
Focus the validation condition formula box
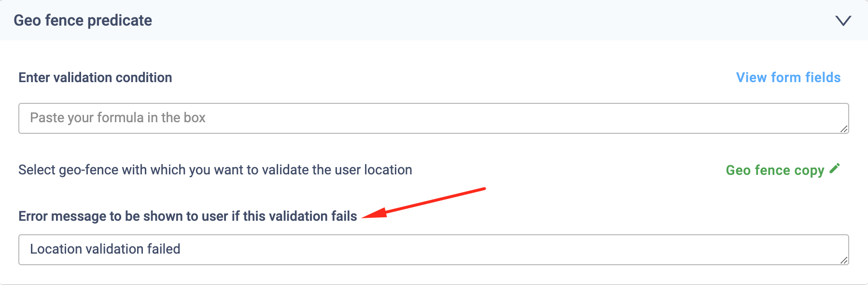[433, 118]
